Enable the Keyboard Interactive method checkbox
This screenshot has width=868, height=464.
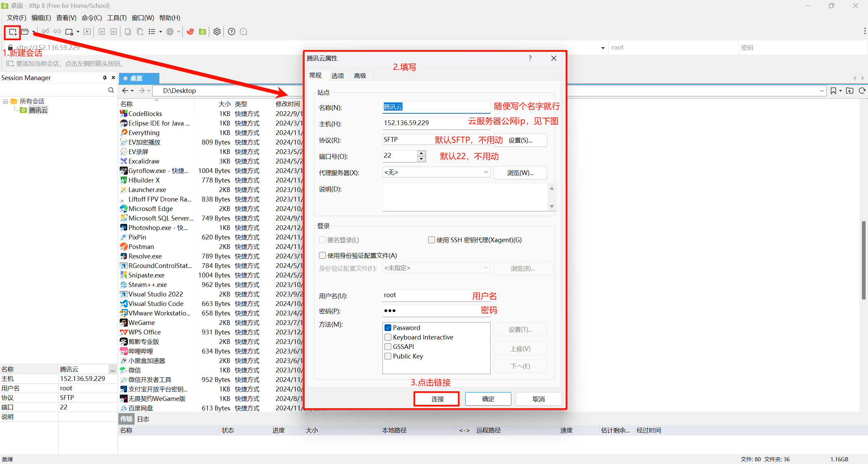(388, 337)
